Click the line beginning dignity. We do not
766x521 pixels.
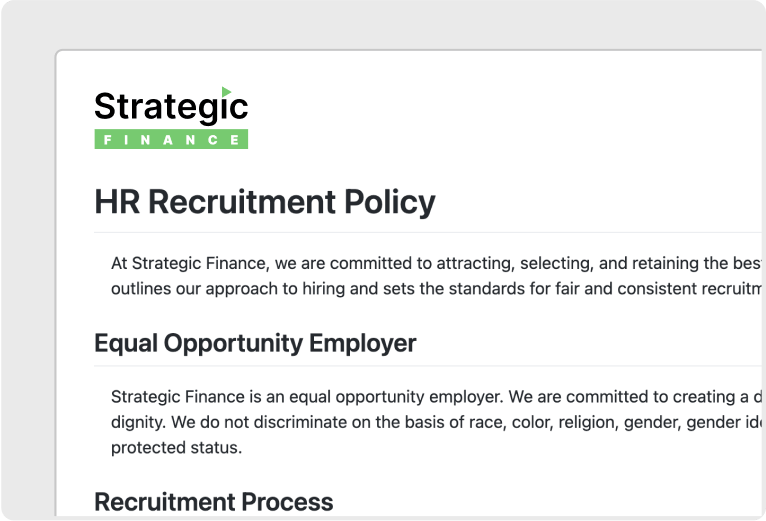click(436, 422)
